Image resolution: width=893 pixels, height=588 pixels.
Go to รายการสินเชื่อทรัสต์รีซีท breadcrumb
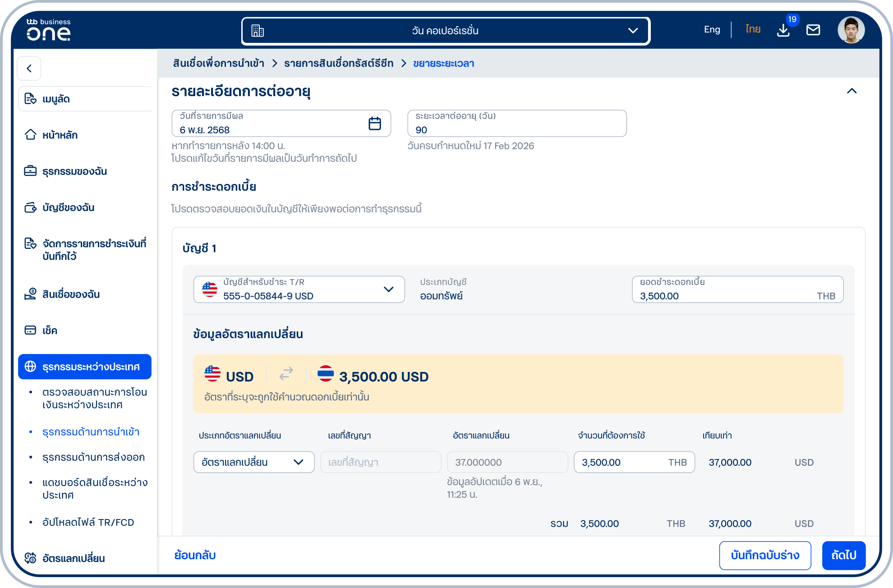point(339,63)
